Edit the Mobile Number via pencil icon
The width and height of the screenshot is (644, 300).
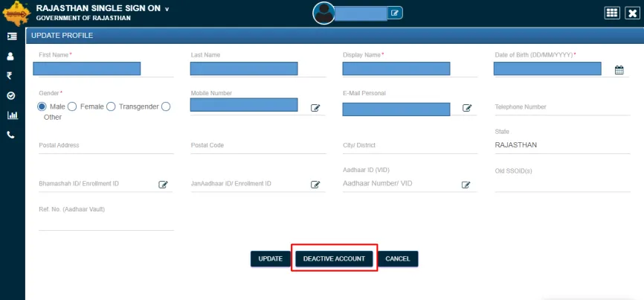click(315, 108)
